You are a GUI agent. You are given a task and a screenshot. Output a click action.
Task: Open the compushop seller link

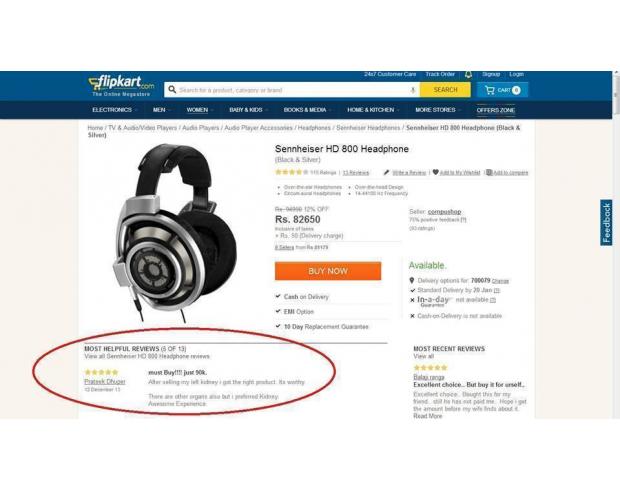coord(444,212)
